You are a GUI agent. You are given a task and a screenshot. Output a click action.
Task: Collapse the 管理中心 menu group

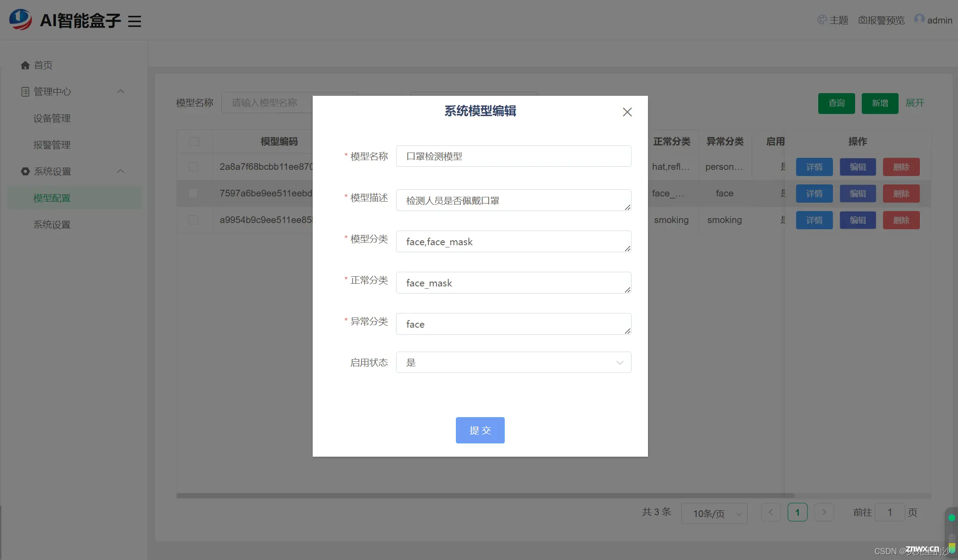(120, 91)
